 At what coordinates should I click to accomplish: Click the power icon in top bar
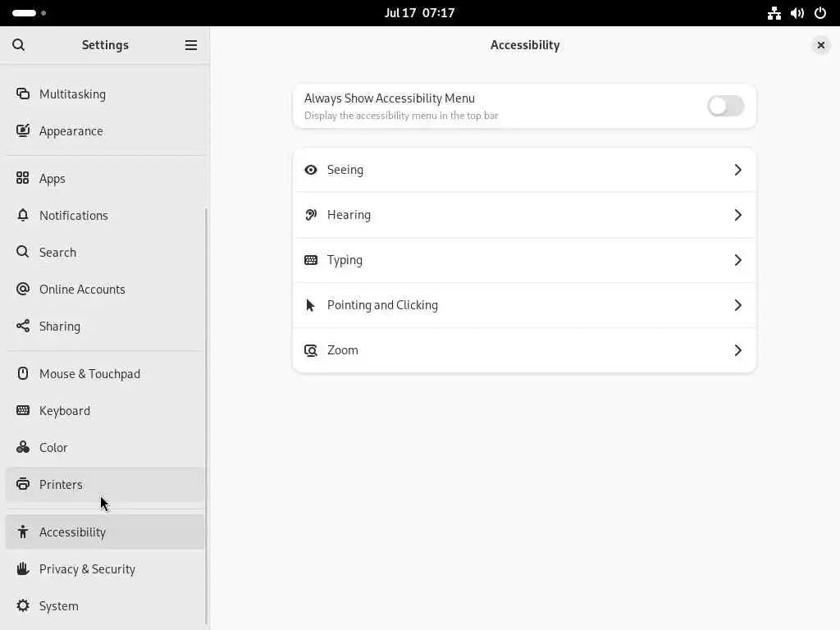click(820, 13)
